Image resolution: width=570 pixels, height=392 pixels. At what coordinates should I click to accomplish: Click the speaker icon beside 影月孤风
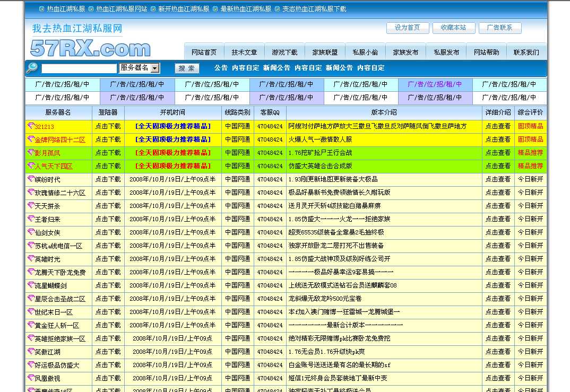click(30, 153)
